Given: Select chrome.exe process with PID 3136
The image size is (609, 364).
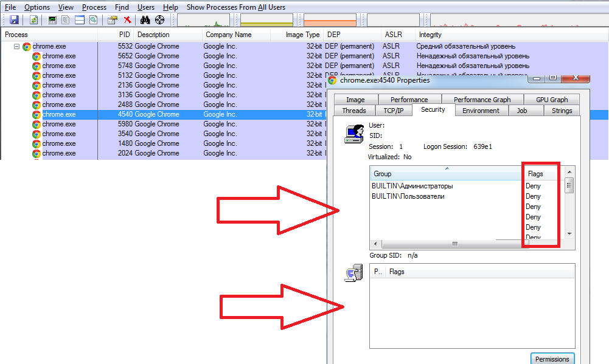Looking at the screenshot, I should click(163, 95).
